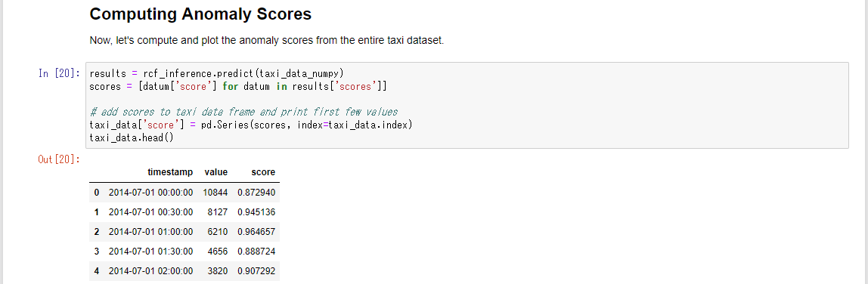Click the score cell 0.888724

256,252
